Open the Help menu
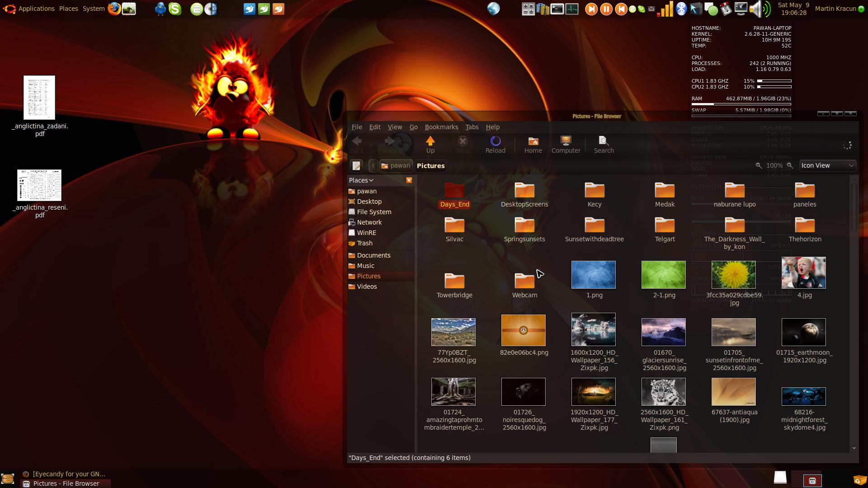Screen dimensions: 868x488 tap(492, 127)
